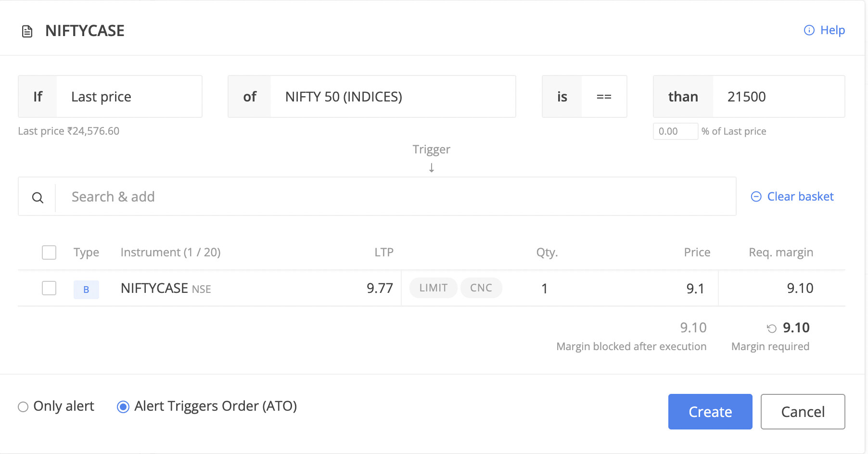Click the 21500 threshold value field
The width and height of the screenshot is (868, 454).
point(778,97)
